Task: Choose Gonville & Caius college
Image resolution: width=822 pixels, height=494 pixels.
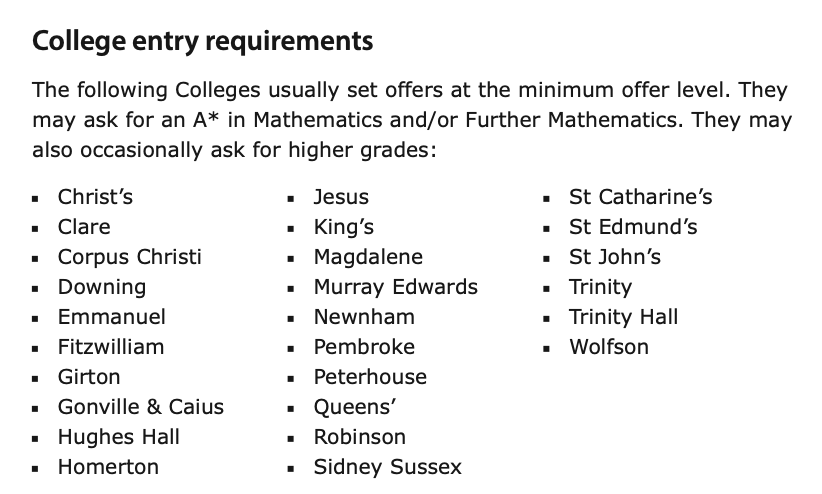Action: coord(141,407)
